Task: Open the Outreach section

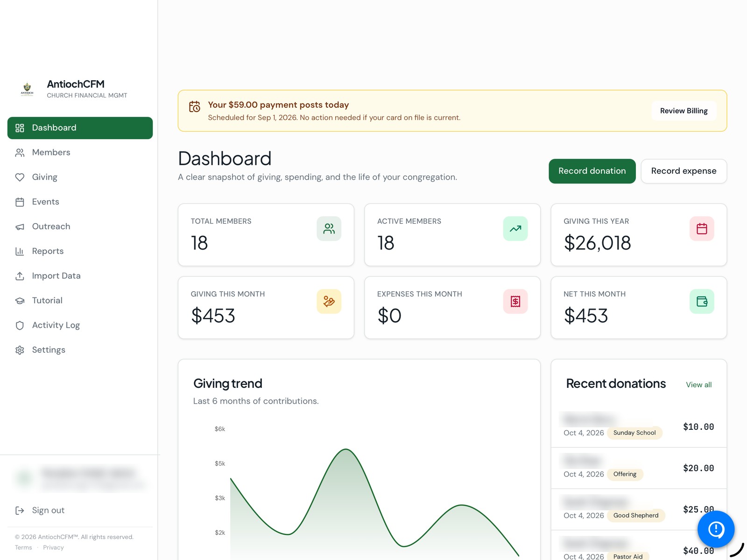Action: pos(80,227)
